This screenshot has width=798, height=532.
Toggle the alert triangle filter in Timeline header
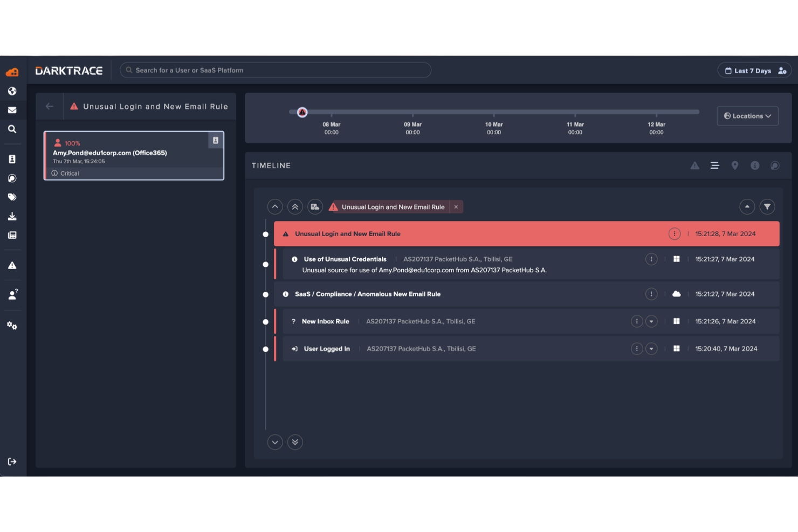point(695,165)
